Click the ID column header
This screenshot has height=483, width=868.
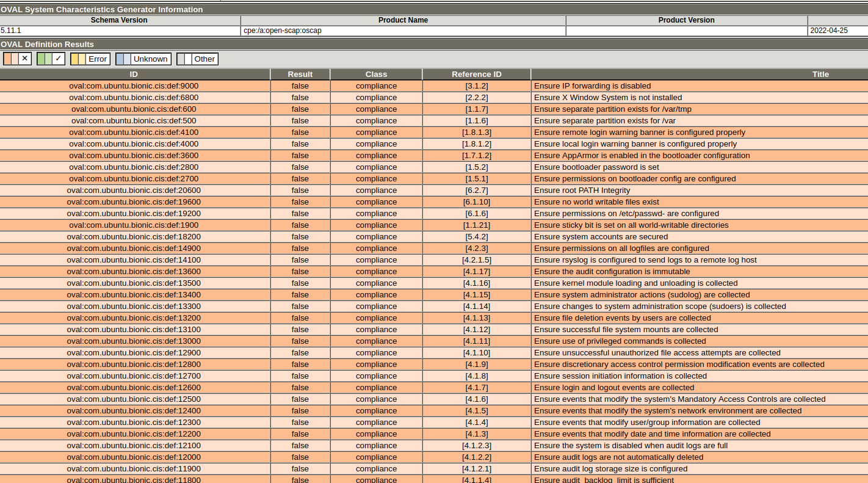pyautogui.click(x=134, y=74)
